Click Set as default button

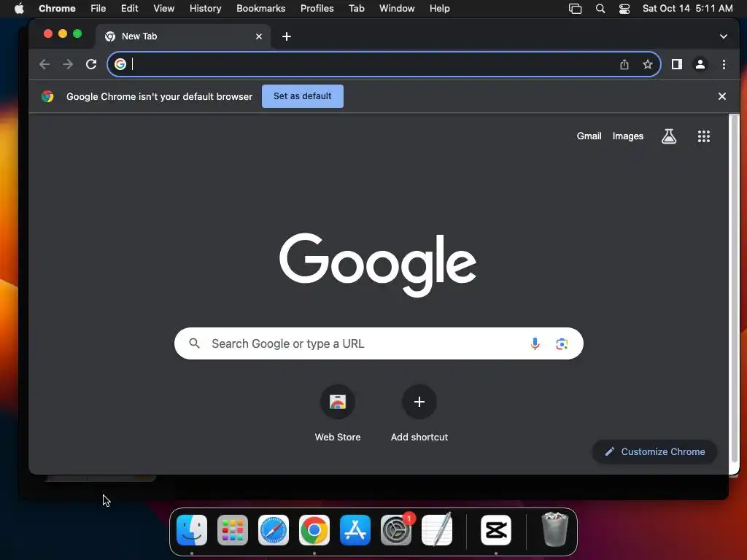click(303, 96)
